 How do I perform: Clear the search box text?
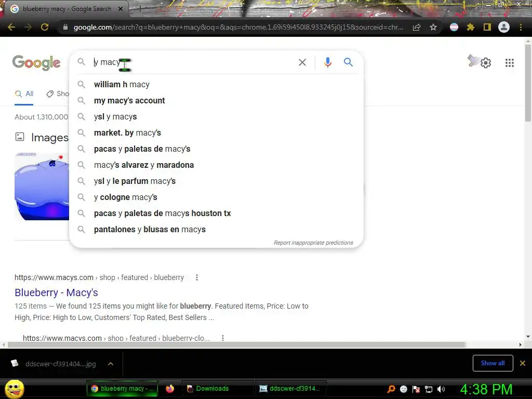point(302,62)
